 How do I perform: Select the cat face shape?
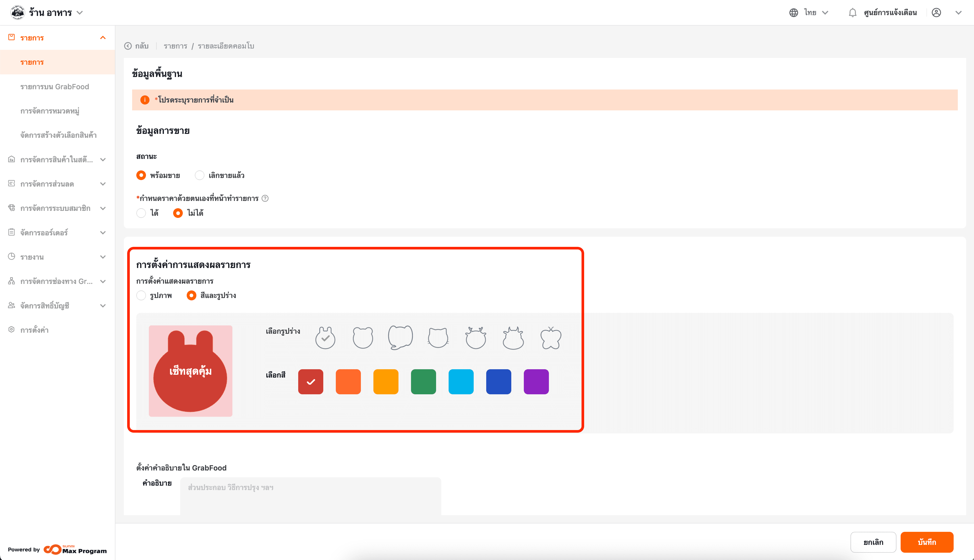click(x=438, y=338)
